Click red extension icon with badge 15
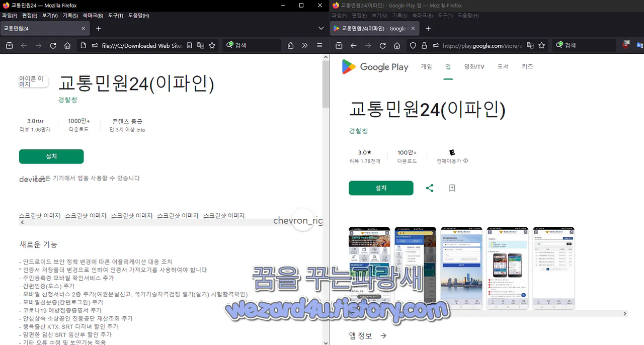644x345 pixels. coord(626,44)
